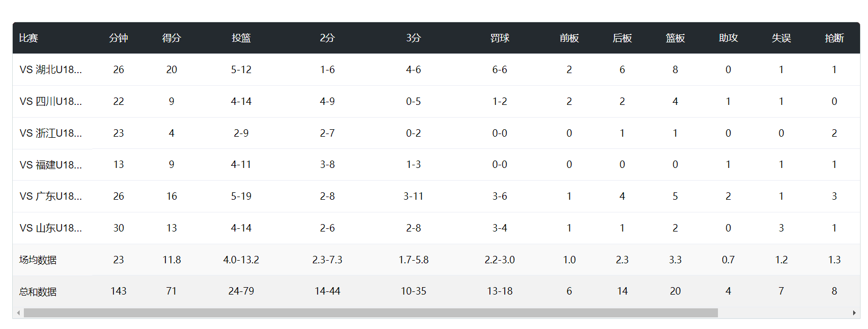868x329 pixels.
Task: Select the VS 浙江U18 match entry
Action: click(51, 133)
